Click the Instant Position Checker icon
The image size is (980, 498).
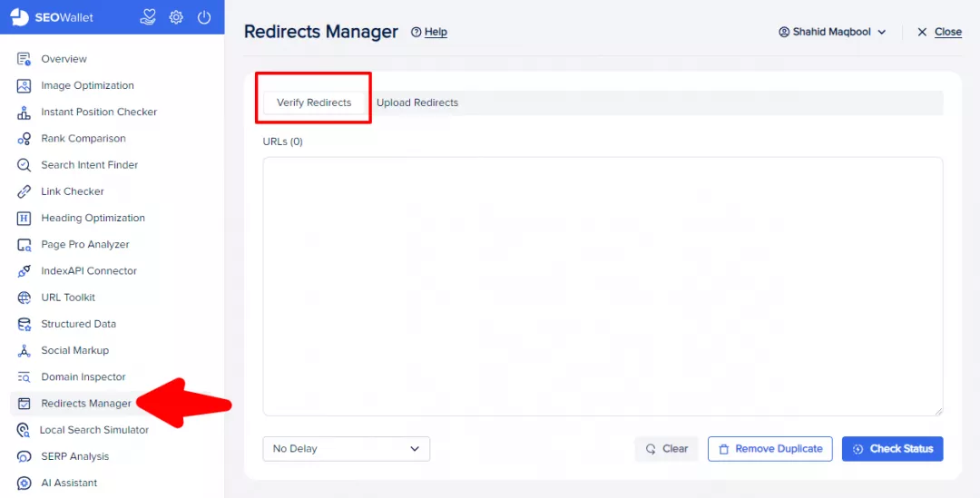(x=24, y=112)
